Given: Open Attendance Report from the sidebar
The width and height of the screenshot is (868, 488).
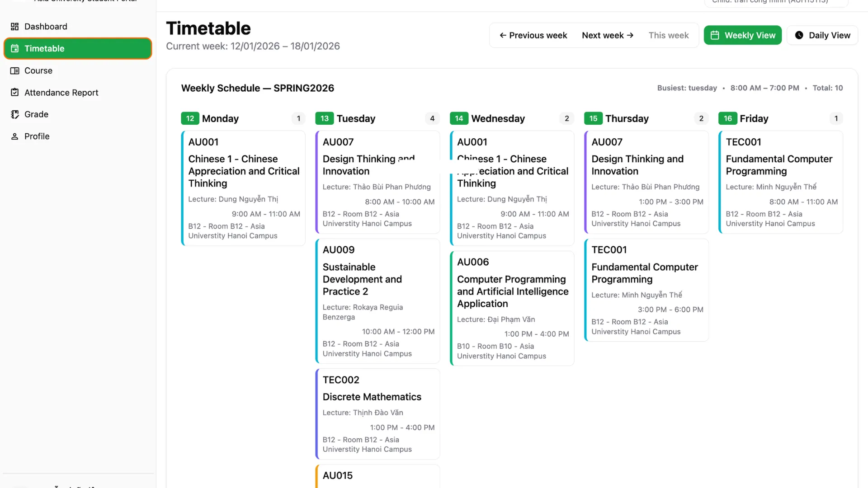Looking at the screenshot, I should (x=61, y=92).
